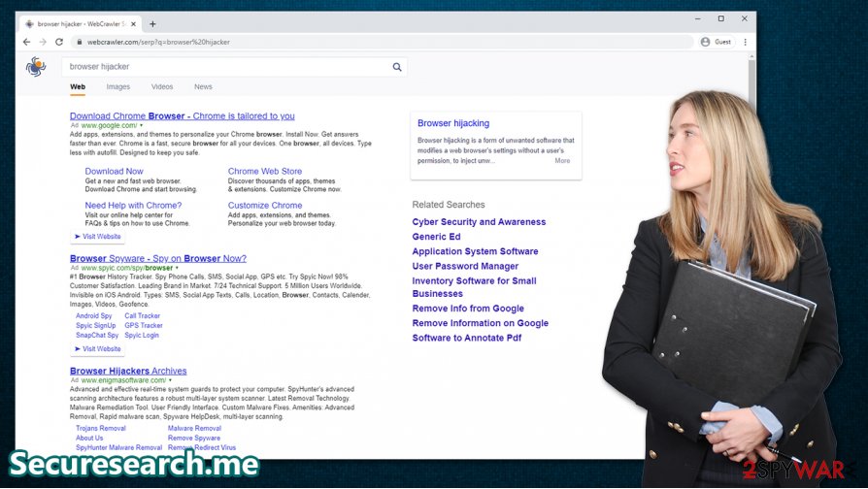Screen dimensions: 868x489
Task: Click Visit Website under Chrome ad
Action: click(97, 237)
